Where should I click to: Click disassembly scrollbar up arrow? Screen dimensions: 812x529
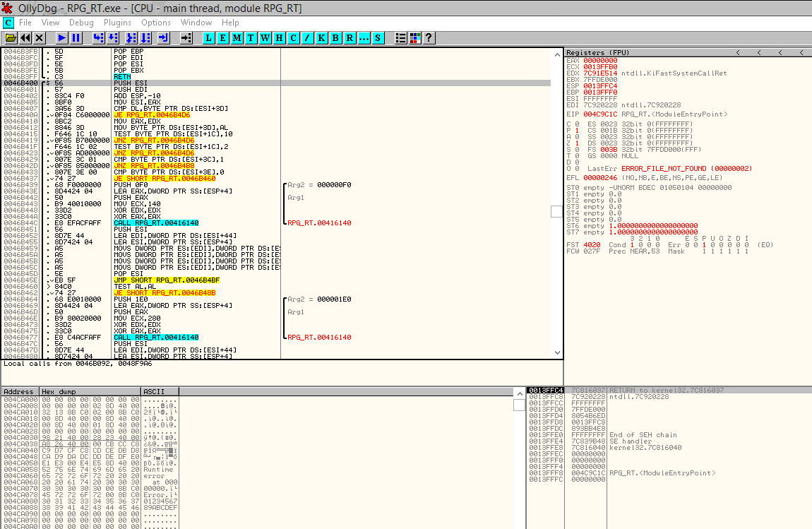557,54
